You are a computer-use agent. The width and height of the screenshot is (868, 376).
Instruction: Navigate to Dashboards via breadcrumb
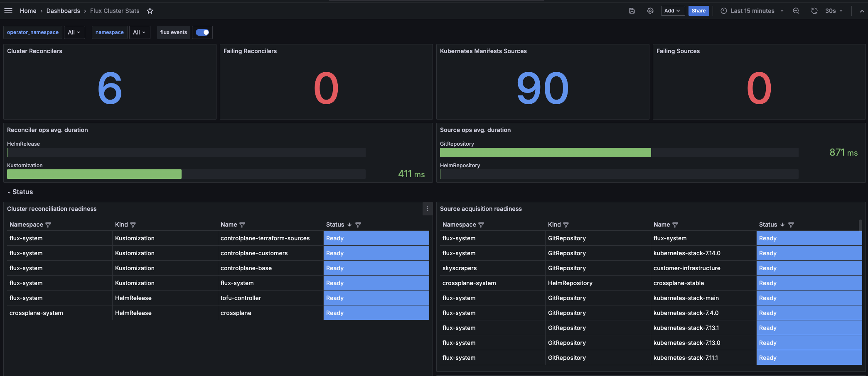tap(63, 11)
